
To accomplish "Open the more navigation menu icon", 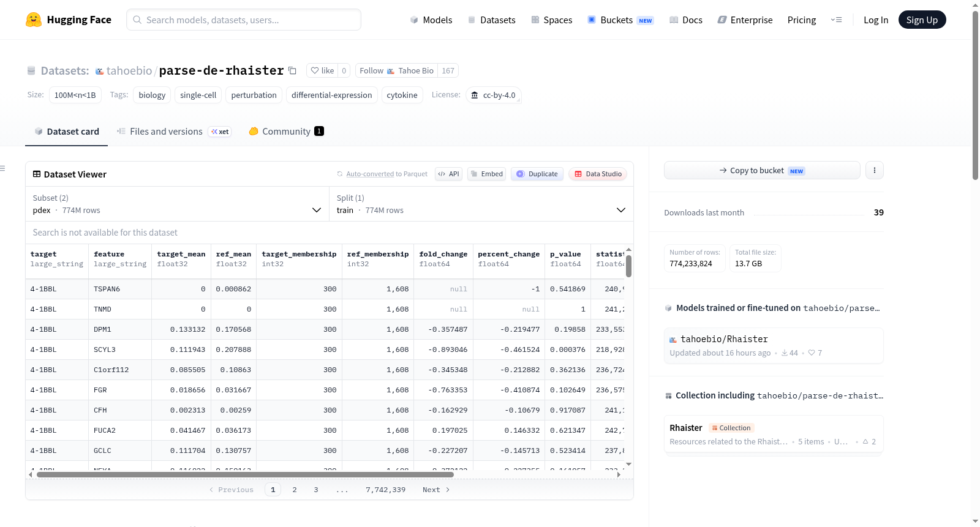I will pyautogui.click(x=836, y=20).
